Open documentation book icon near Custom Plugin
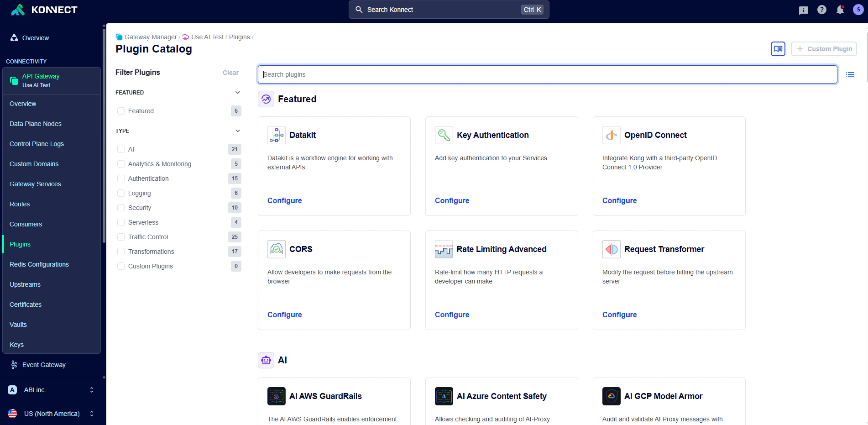The image size is (868, 425). click(x=778, y=49)
